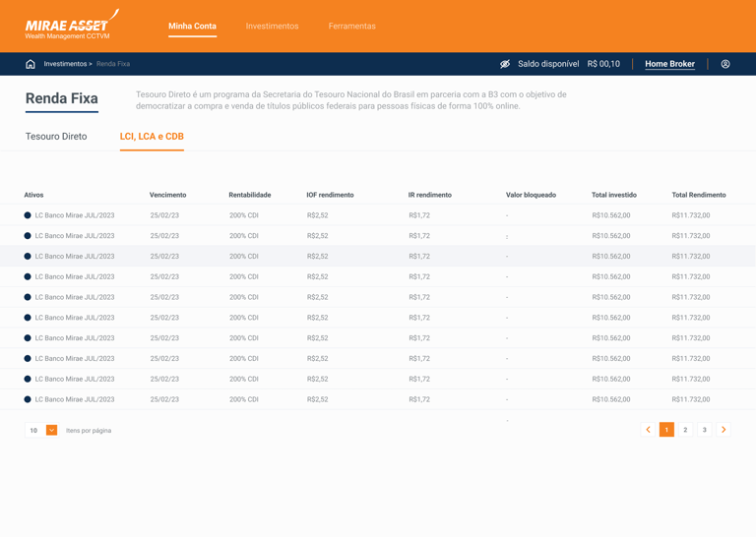The image size is (756, 537).
Task: Go to page 2
Action: tap(685, 430)
